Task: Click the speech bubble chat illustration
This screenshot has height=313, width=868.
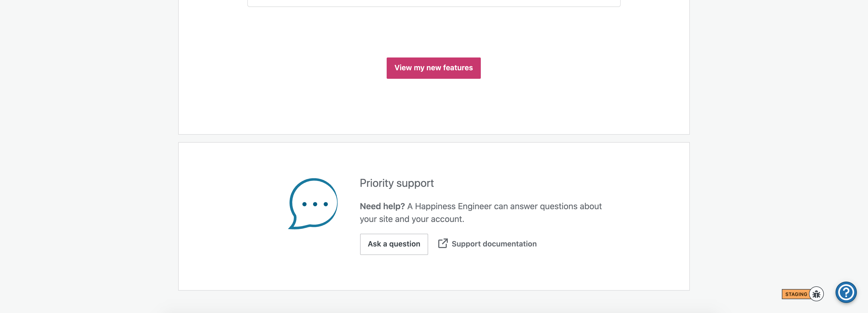Action: pos(313,204)
